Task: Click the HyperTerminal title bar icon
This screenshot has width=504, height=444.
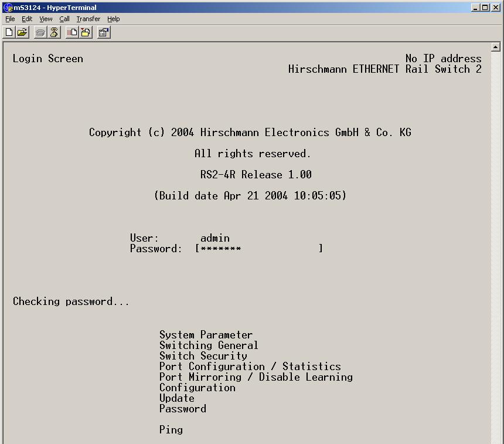Action: pos(8,8)
